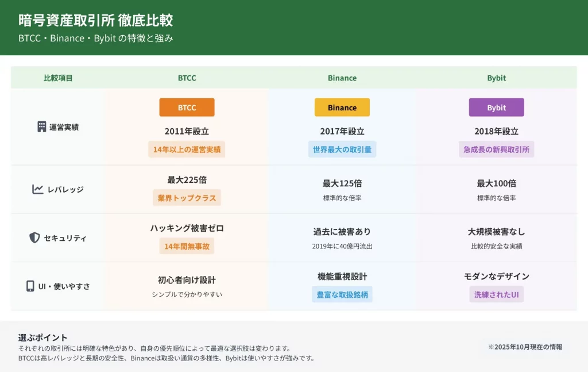Click the orange BTCC badge

click(x=187, y=108)
